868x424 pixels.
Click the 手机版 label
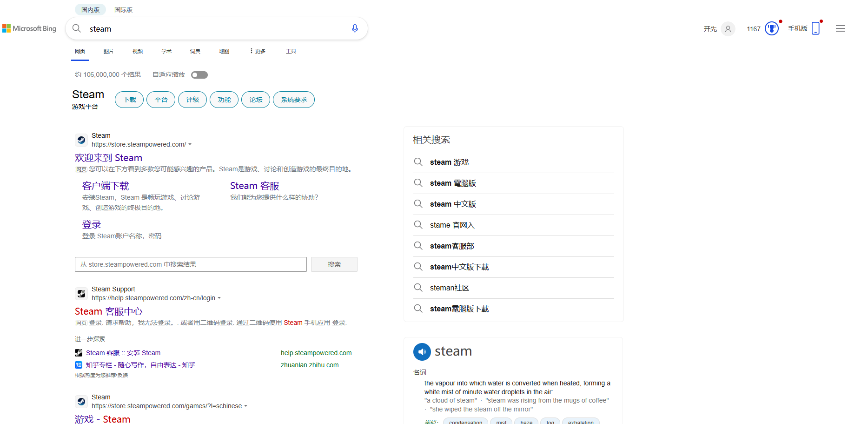(x=798, y=28)
